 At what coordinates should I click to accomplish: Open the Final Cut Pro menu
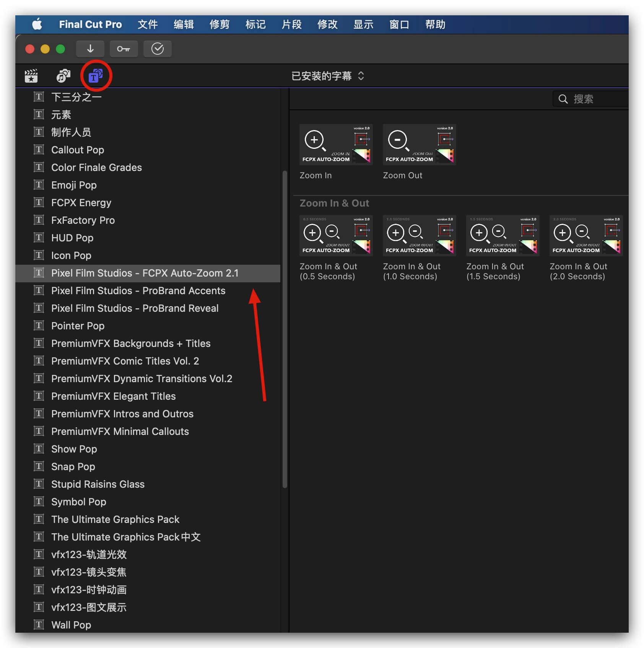90,24
